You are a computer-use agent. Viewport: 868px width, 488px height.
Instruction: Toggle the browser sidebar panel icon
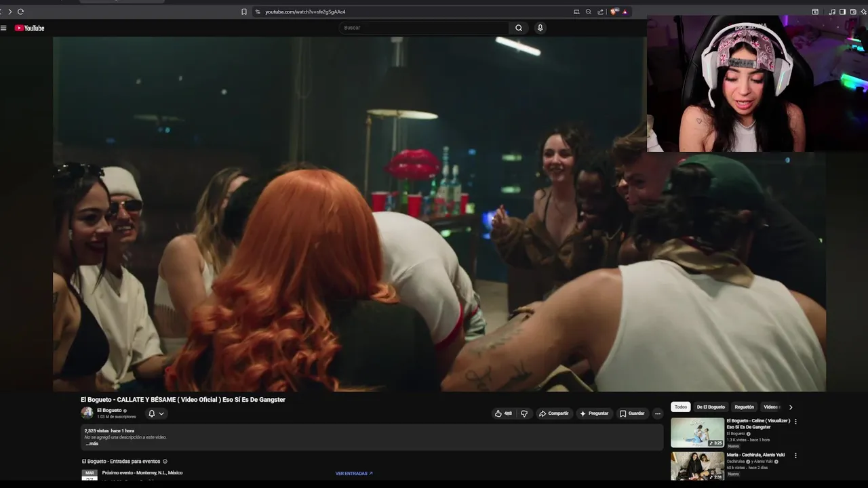coord(842,12)
